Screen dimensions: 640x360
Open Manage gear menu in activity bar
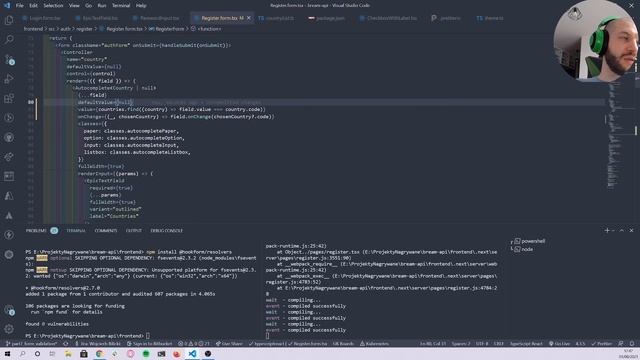coord(9,329)
